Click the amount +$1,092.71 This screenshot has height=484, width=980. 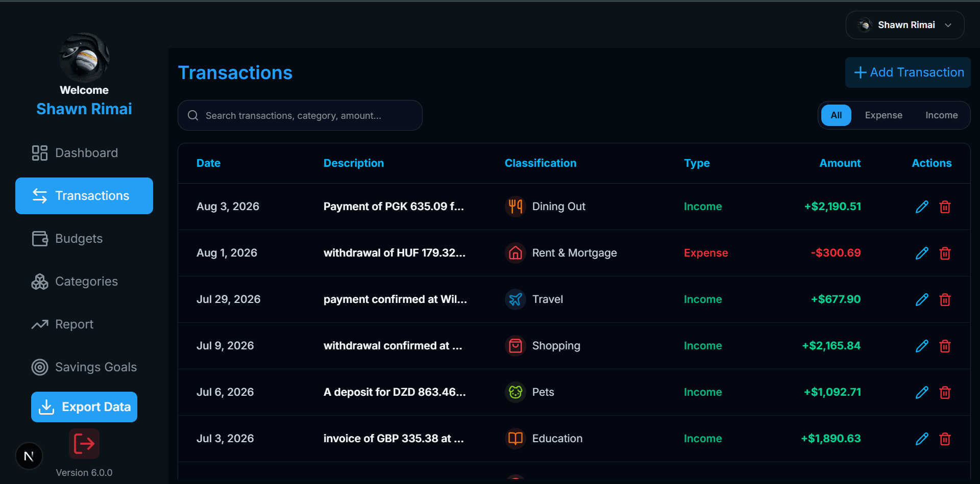coord(832,392)
